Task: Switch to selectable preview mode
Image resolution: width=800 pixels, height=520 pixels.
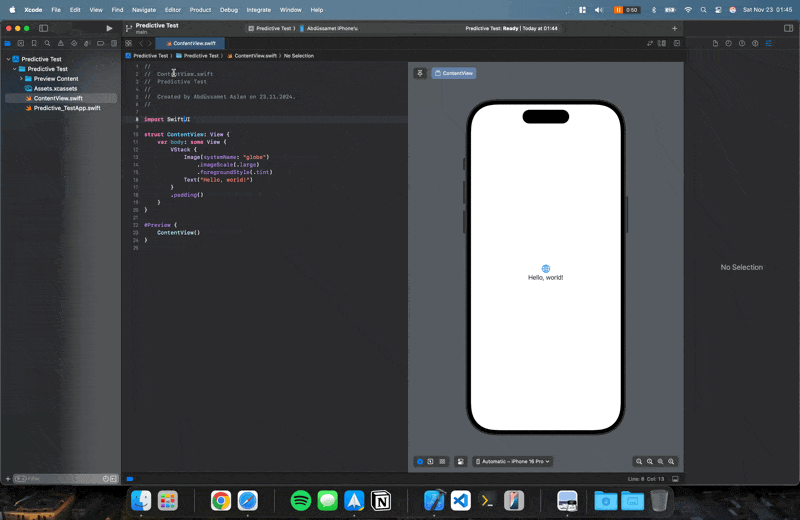Action: coord(431,461)
